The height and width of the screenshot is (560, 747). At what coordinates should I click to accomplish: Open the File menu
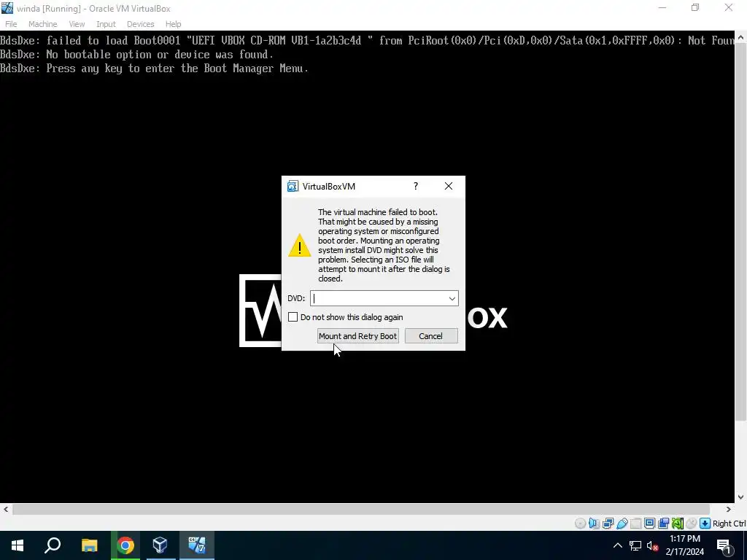[11, 24]
